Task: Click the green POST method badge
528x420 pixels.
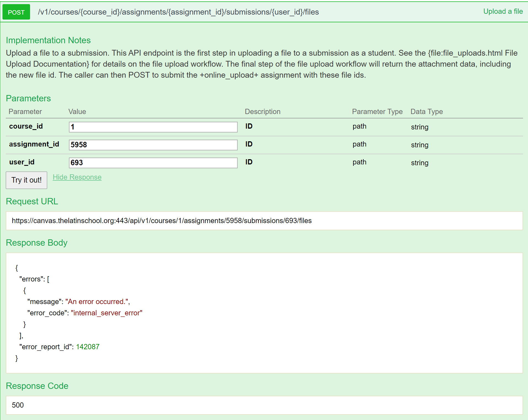Action: [16, 12]
